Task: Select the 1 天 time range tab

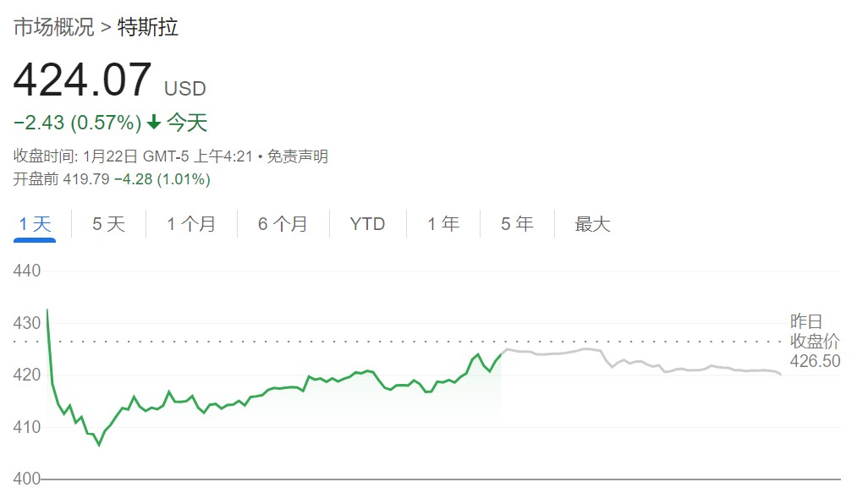Action: pyautogui.click(x=35, y=224)
